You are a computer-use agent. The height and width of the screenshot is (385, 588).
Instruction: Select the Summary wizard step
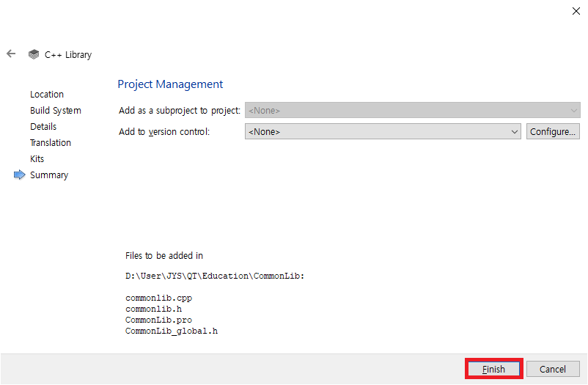tap(49, 175)
